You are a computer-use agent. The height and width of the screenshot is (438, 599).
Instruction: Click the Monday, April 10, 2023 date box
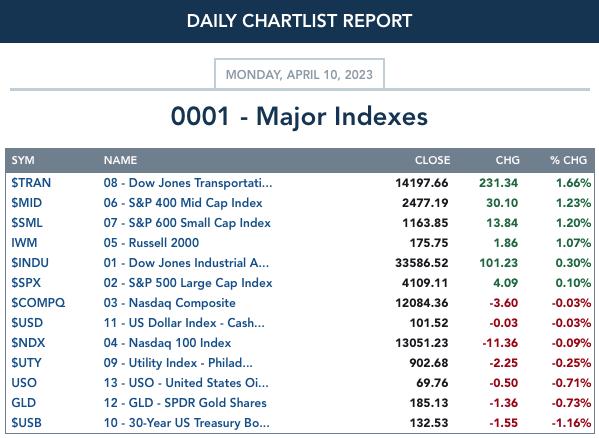tap(300, 74)
